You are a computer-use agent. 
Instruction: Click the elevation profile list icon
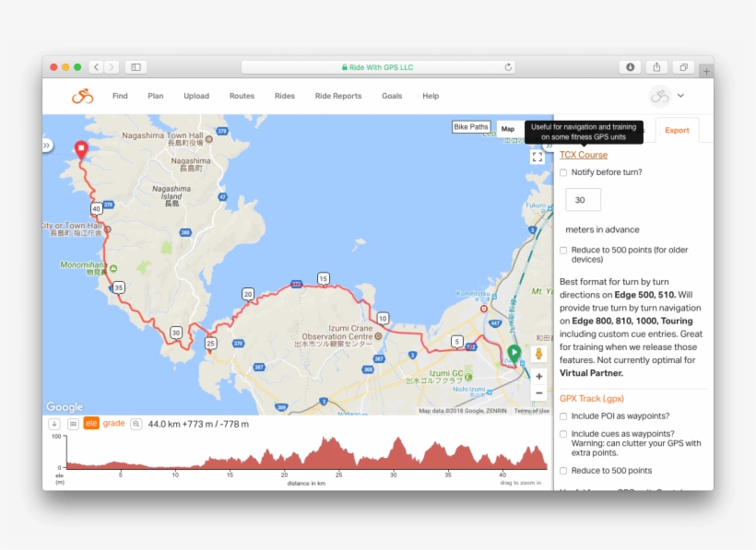coord(73,424)
